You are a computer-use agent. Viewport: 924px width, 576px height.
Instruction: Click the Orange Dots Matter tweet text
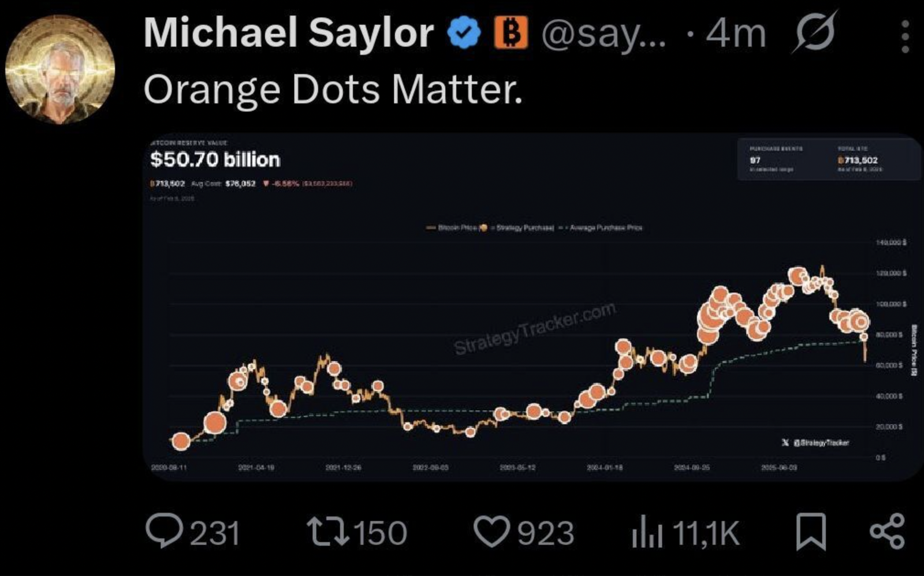click(x=333, y=90)
